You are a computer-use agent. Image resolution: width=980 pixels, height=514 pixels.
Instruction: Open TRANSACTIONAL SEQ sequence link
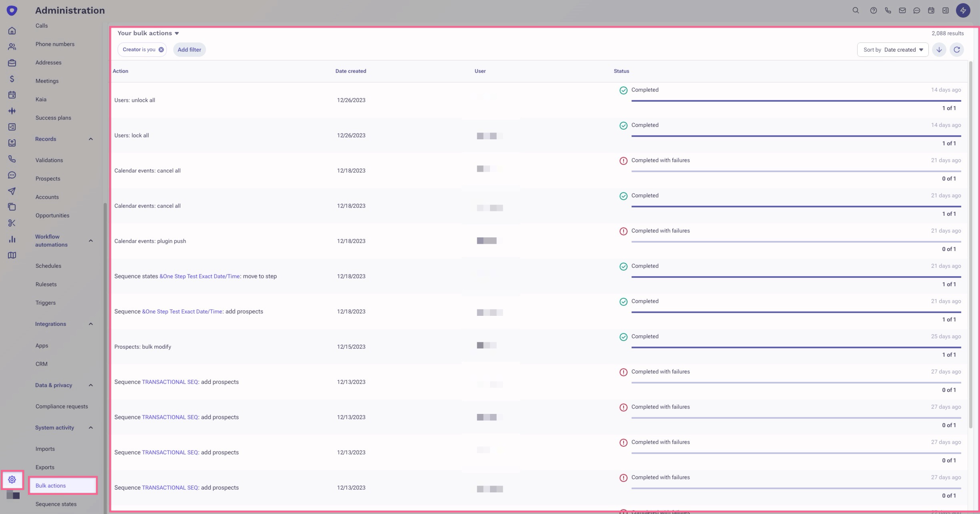[x=170, y=382]
